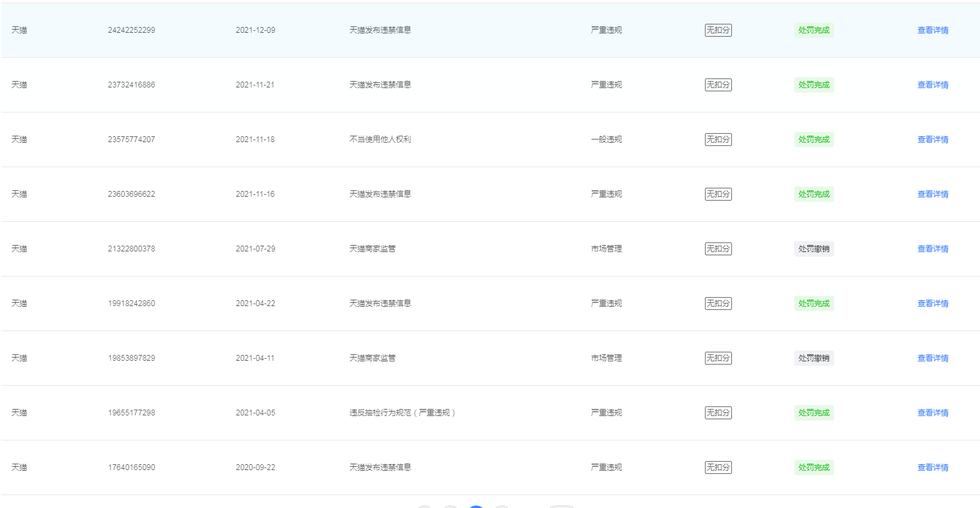This screenshot has height=508, width=980.
Task: Select record number 24242252299
Action: [131, 30]
